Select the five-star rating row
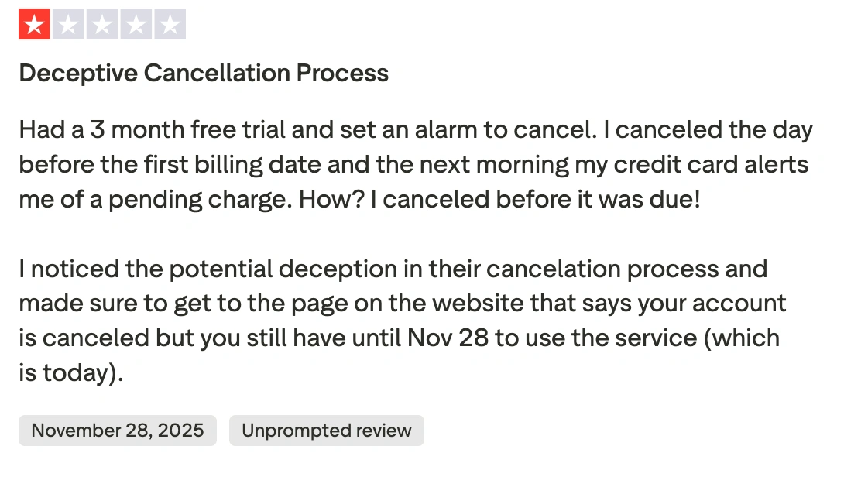Image resolution: width=868 pixels, height=477 pixels. pos(101,24)
